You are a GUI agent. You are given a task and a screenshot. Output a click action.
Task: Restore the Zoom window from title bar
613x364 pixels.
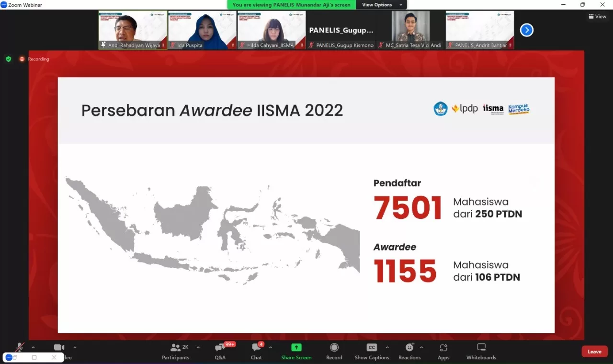tap(582, 5)
